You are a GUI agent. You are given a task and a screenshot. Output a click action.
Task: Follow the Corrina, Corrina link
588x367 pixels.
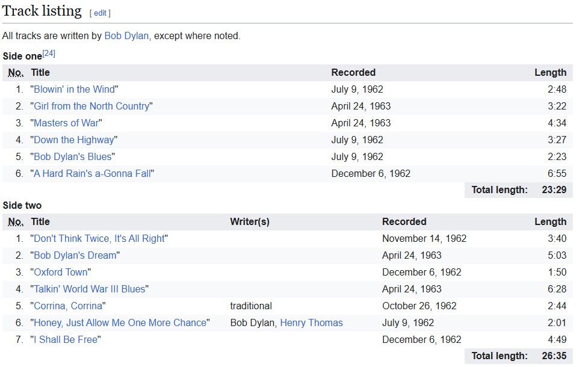[x=68, y=306]
